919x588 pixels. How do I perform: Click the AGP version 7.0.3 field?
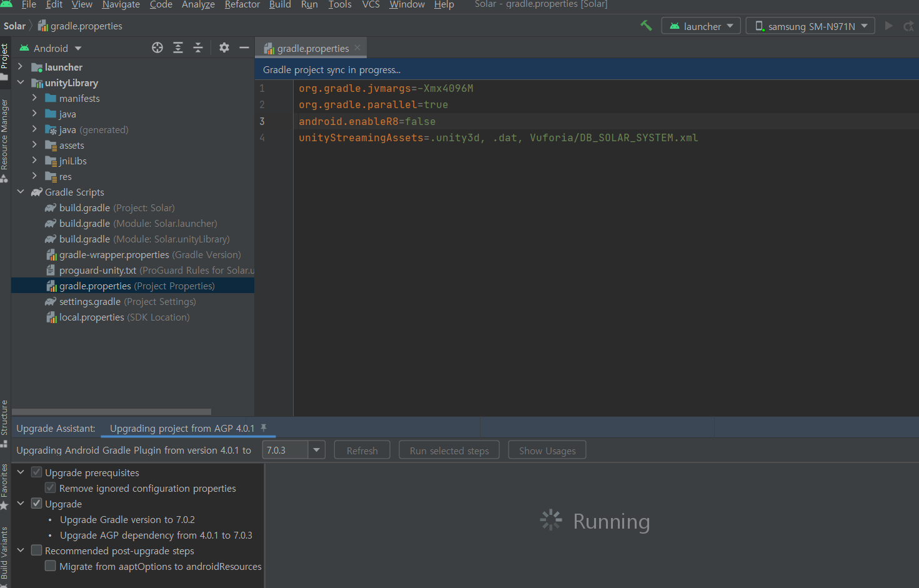[285, 450]
